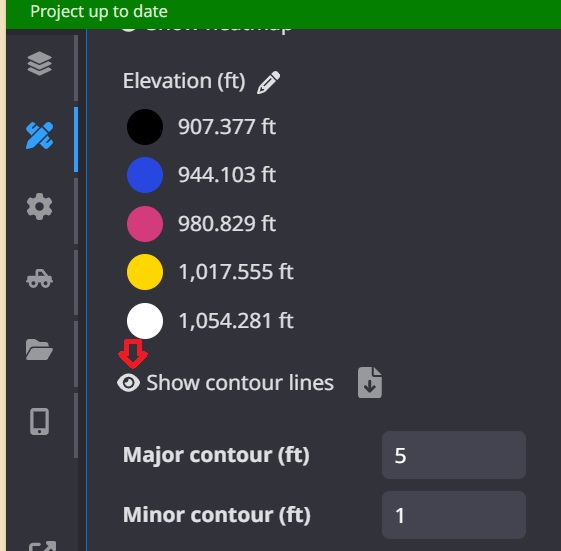Select the pencil and ruler tools icon
The image size is (561, 551).
tap(39, 135)
